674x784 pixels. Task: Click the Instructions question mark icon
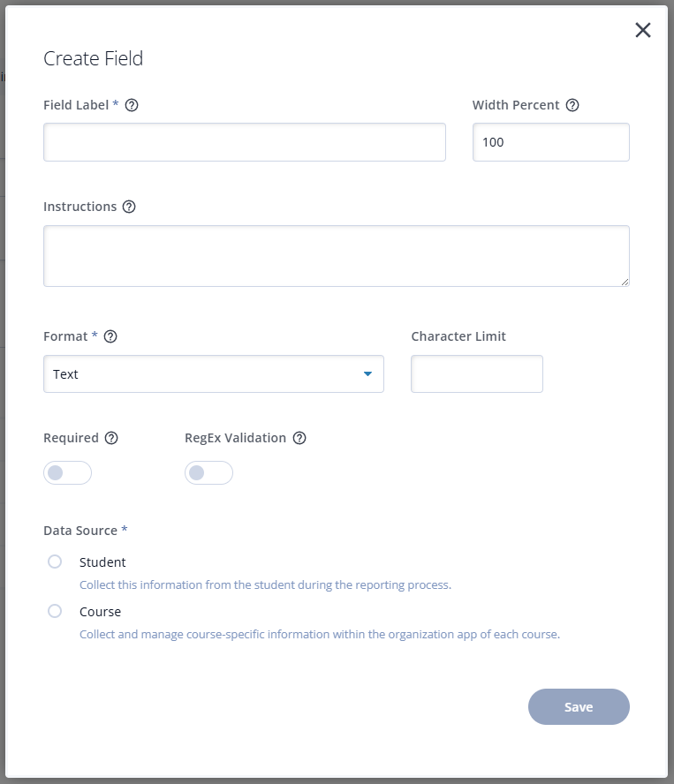click(x=129, y=207)
